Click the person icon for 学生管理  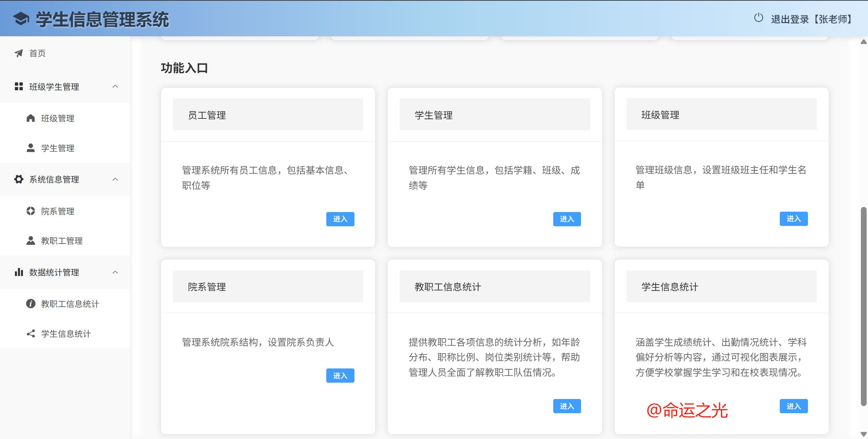click(31, 148)
